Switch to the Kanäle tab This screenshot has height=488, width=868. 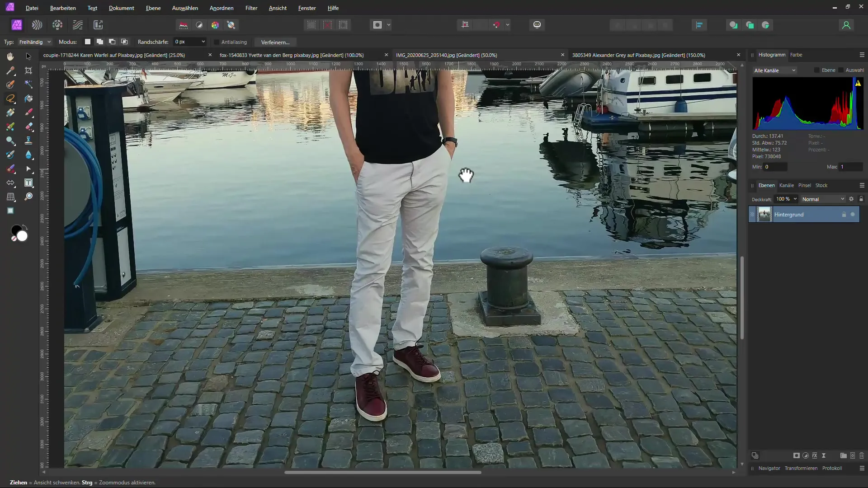pos(786,185)
